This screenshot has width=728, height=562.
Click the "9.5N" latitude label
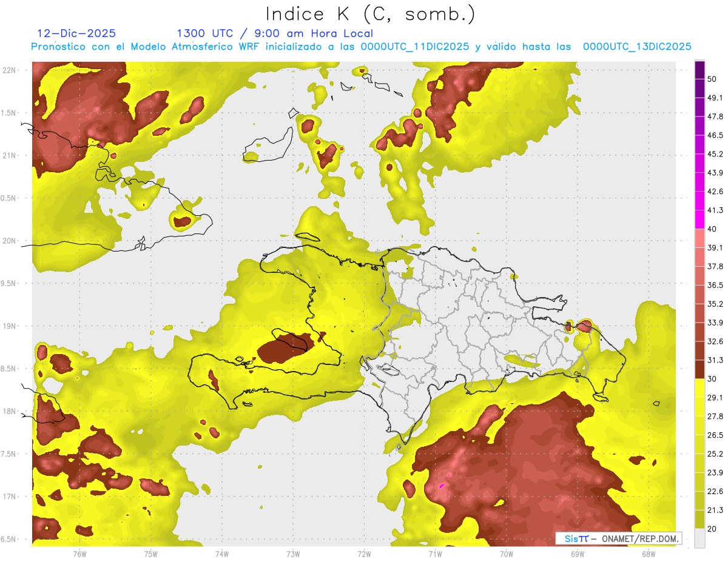tap(9, 284)
